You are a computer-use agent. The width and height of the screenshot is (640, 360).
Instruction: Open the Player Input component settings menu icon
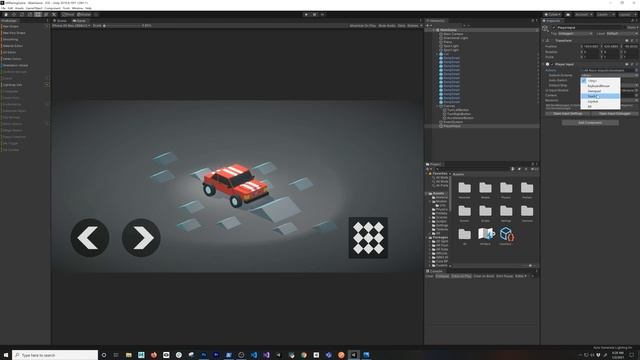[x=636, y=64]
